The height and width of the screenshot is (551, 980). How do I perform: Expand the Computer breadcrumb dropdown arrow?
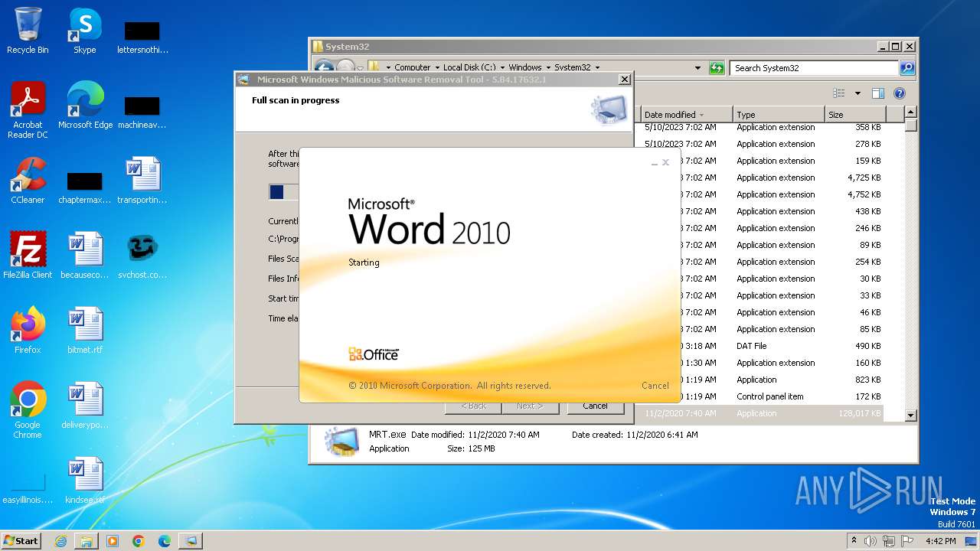437,67
